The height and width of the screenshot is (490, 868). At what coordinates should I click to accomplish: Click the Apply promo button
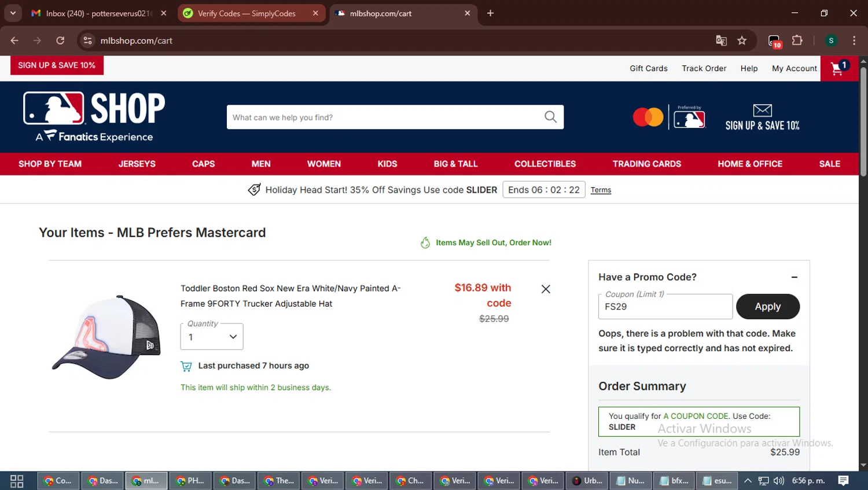[767, 307]
